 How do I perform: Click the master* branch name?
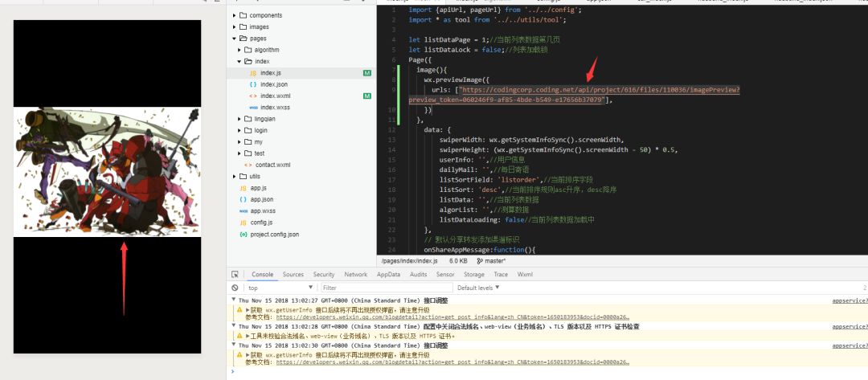pos(495,260)
